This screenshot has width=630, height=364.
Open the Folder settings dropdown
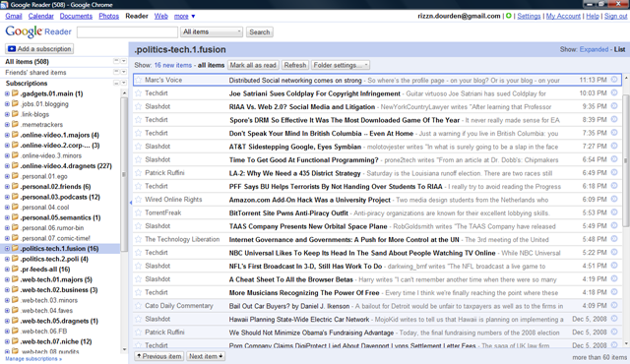point(340,65)
